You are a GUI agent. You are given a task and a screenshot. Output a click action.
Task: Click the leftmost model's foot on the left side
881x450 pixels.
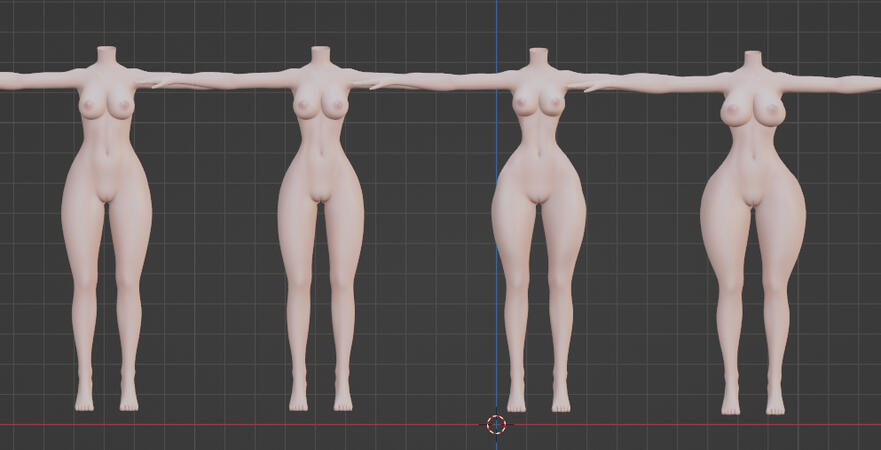pyautogui.click(x=84, y=400)
